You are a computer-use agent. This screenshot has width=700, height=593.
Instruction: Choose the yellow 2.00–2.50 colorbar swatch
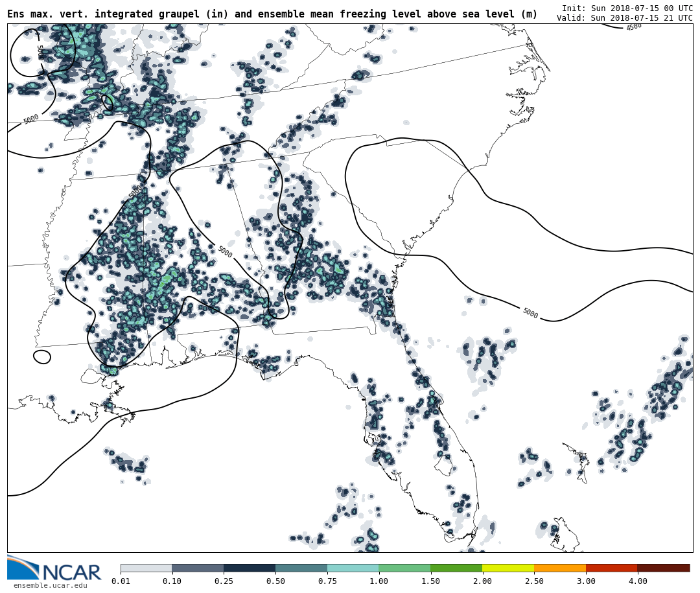click(508, 568)
